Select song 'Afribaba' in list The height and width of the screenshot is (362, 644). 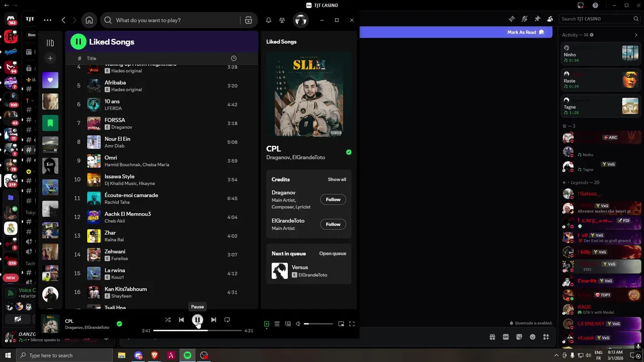coord(162,85)
